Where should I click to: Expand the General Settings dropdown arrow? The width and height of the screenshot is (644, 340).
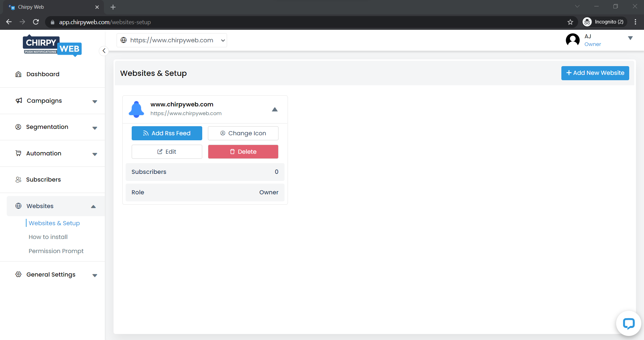pyautogui.click(x=95, y=276)
